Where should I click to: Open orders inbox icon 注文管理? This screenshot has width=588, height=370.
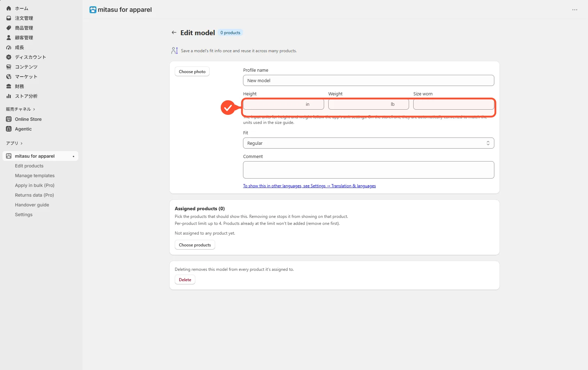point(9,18)
